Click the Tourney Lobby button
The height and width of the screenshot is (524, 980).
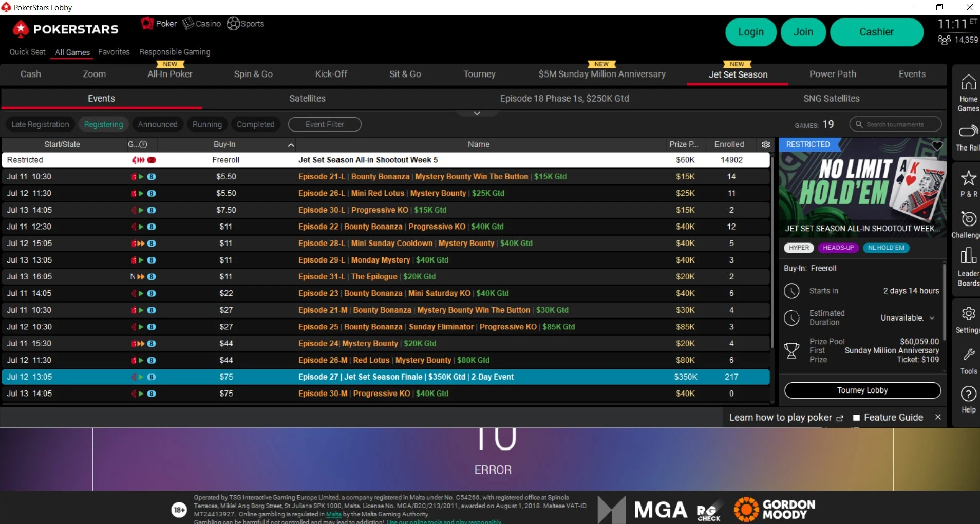point(862,390)
